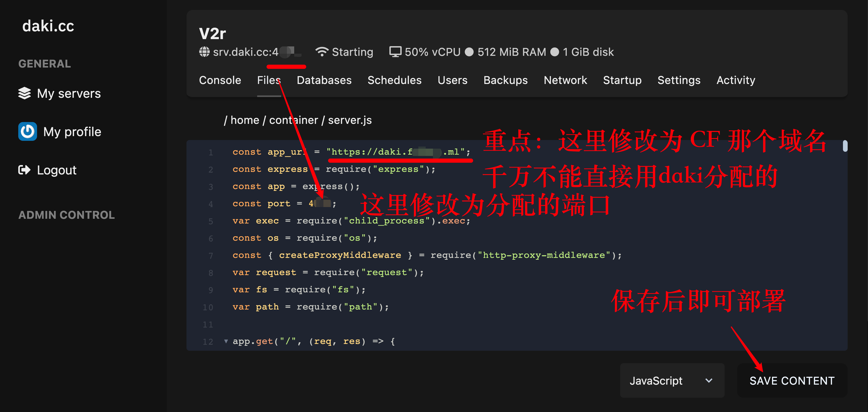Click the "child_process" string on line 5

tap(387, 221)
